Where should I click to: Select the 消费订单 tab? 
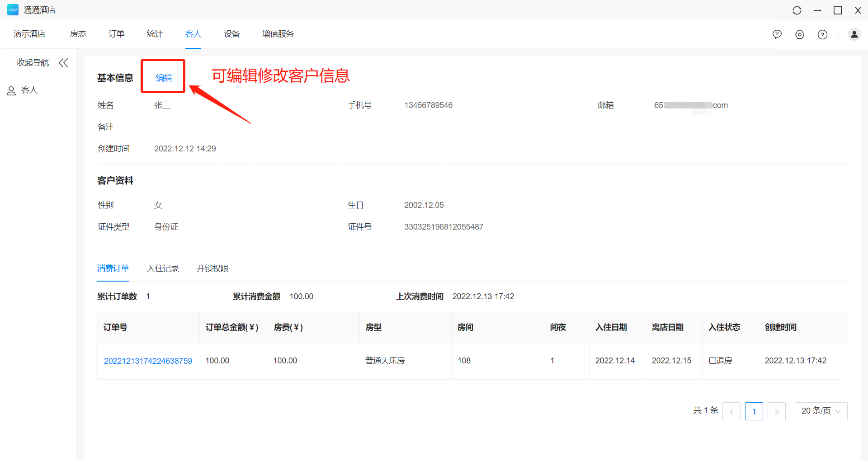(x=113, y=268)
